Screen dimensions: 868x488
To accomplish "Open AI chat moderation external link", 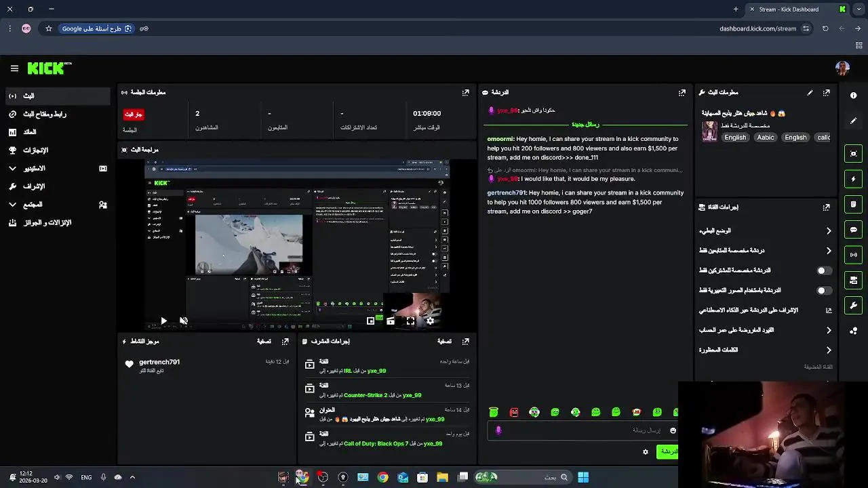I will coord(829,310).
